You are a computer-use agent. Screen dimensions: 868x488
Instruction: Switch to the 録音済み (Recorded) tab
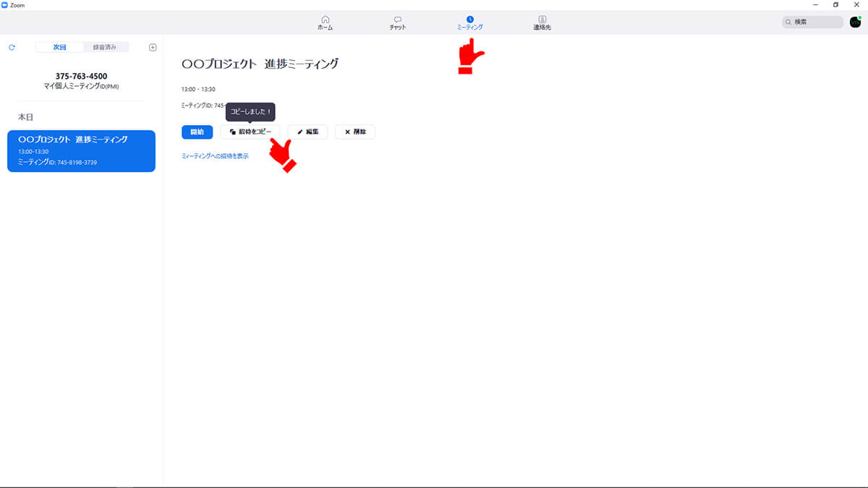106,48
